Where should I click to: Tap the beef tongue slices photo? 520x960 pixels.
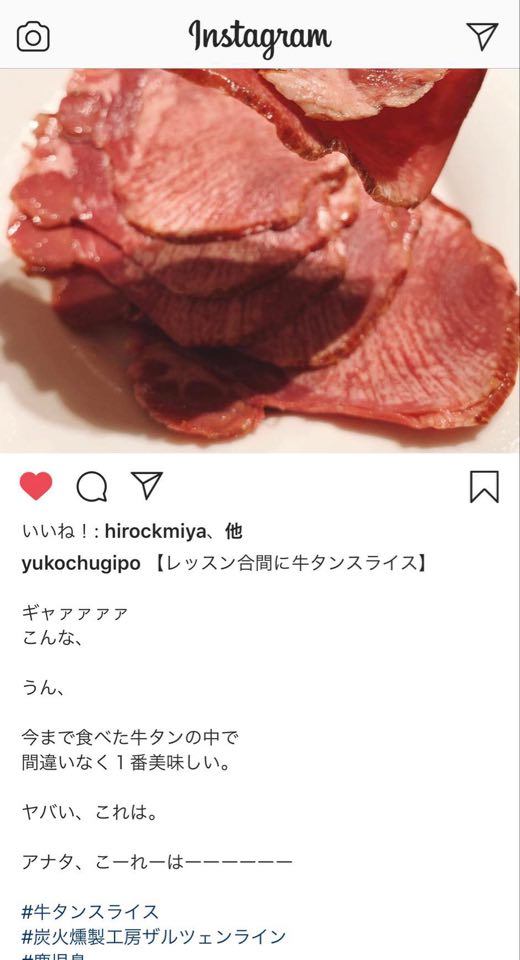point(260,260)
